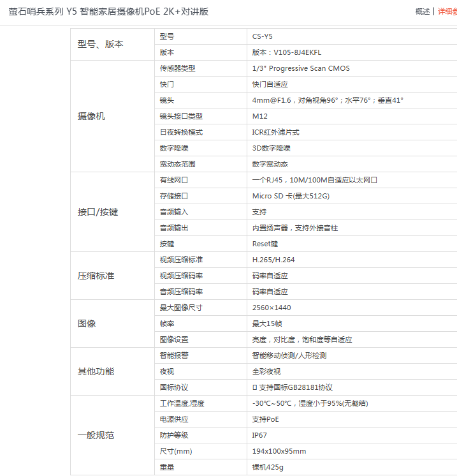
Task: Click the 智能报警 label
Action: (174, 355)
